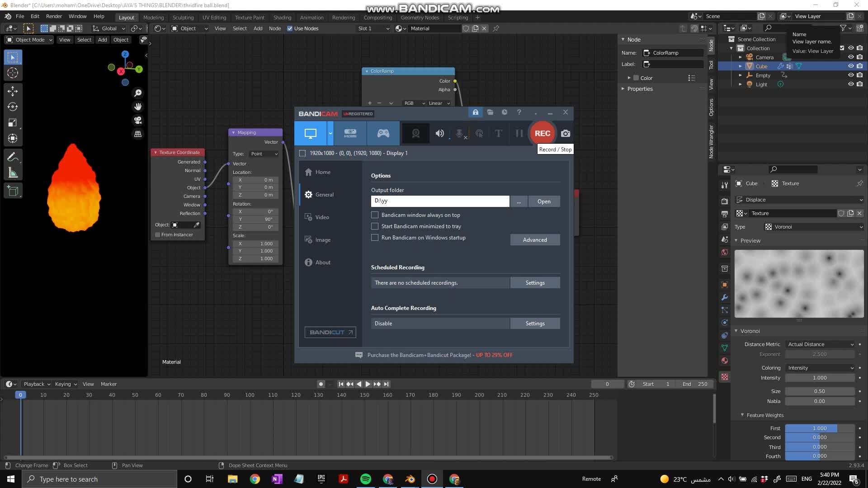This screenshot has height=488, width=868.
Task: Change the Voronoi Coloring dropdown
Action: tap(820, 368)
